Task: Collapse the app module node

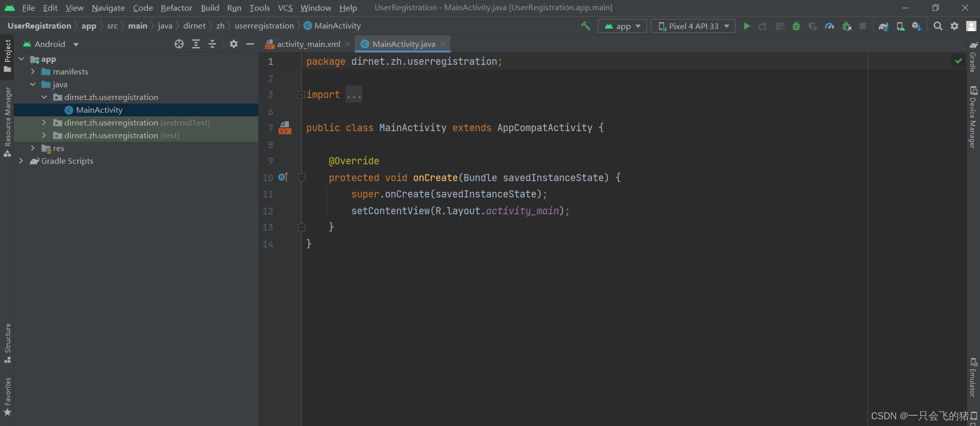Action: tap(21, 59)
